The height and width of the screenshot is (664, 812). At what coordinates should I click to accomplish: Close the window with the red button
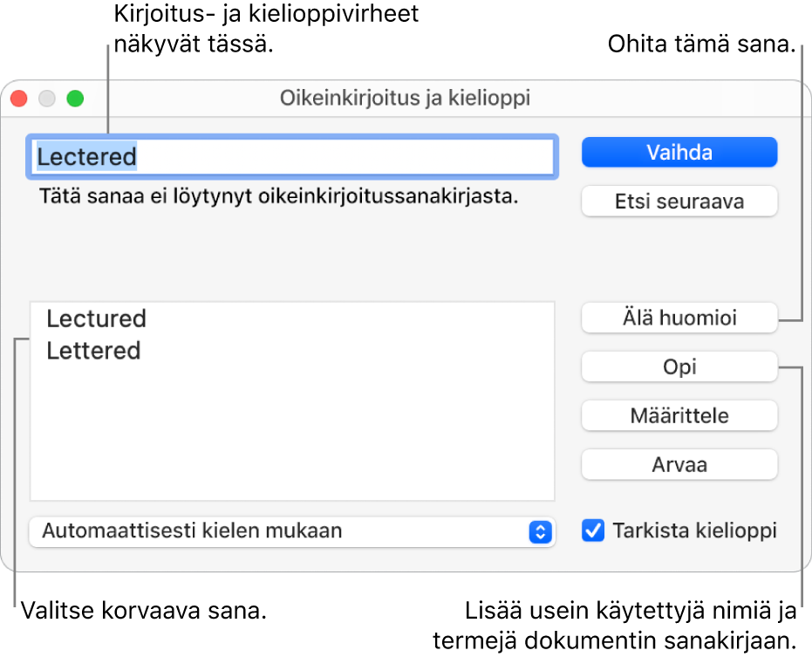tap(18, 99)
